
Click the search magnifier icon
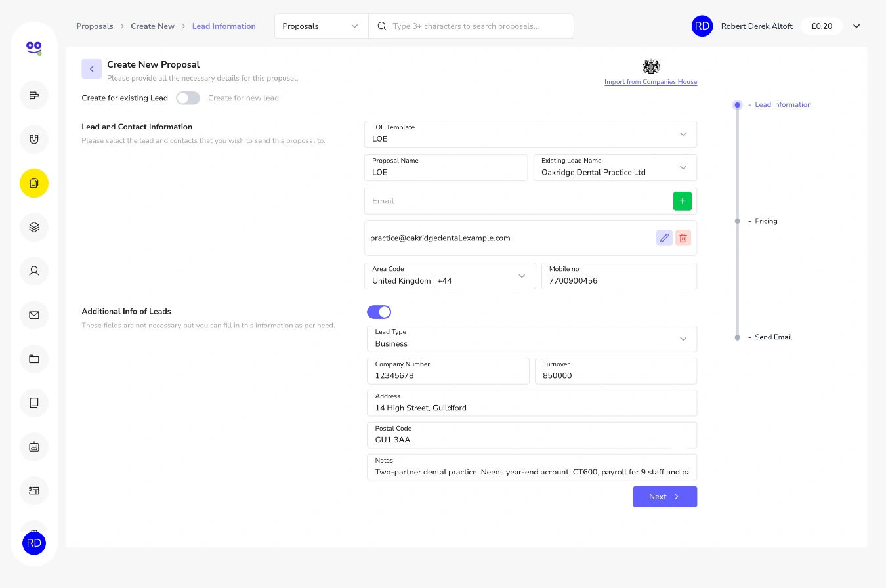[382, 26]
